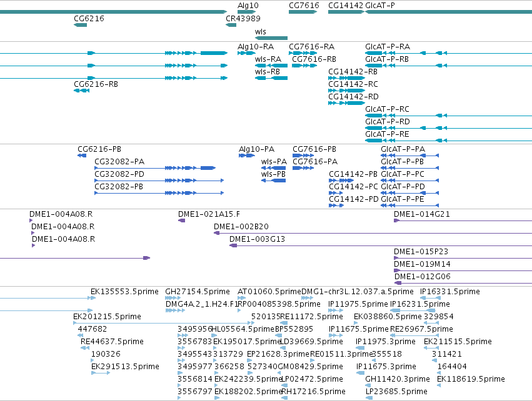Select the LP23685.5prime EST label

point(396,392)
